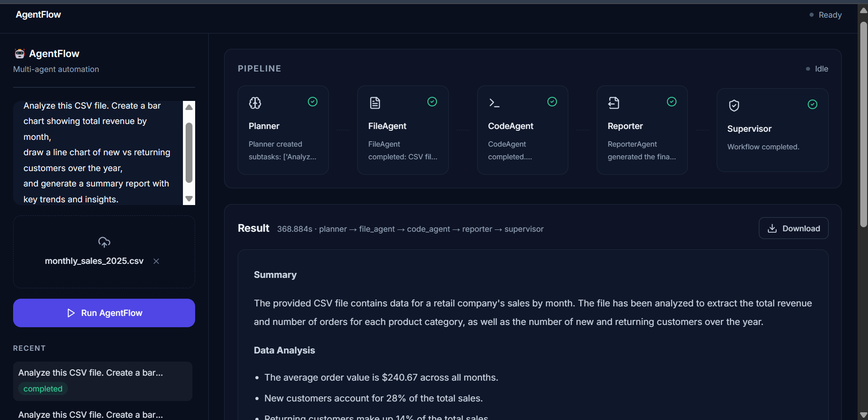Image resolution: width=868 pixels, height=420 pixels.
Task: Click the FileAgent document icon
Action: click(375, 103)
